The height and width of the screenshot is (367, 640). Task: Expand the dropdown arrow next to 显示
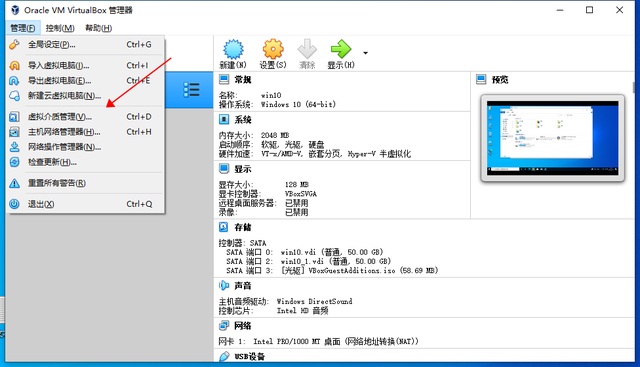pyautogui.click(x=365, y=53)
